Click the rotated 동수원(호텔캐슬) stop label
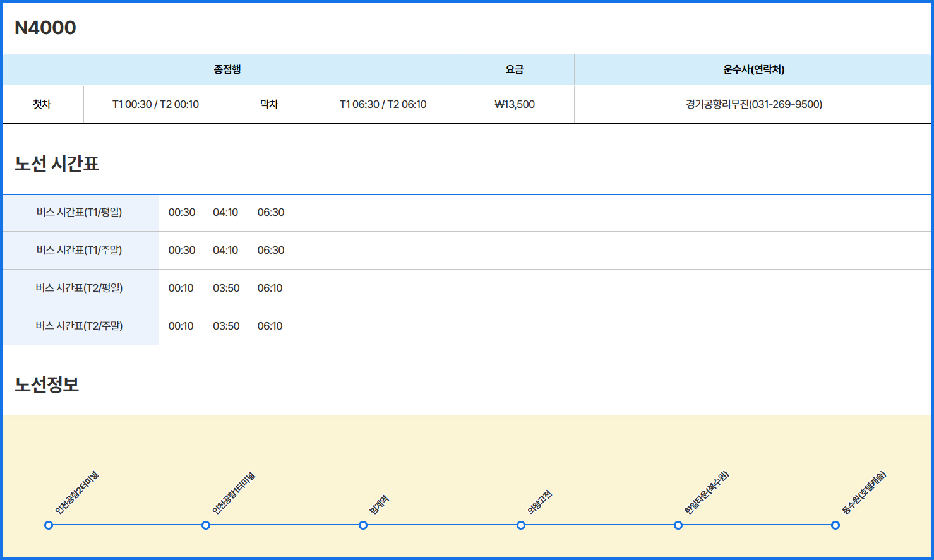Screen dimensions: 934x560 coord(864,492)
